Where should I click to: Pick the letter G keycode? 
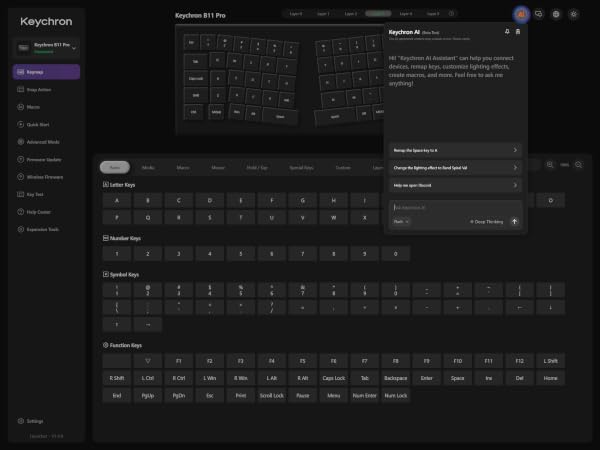pyautogui.click(x=303, y=201)
